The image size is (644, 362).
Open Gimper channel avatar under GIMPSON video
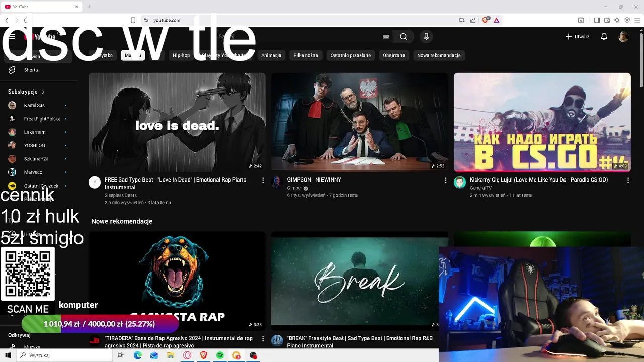click(x=277, y=182)
